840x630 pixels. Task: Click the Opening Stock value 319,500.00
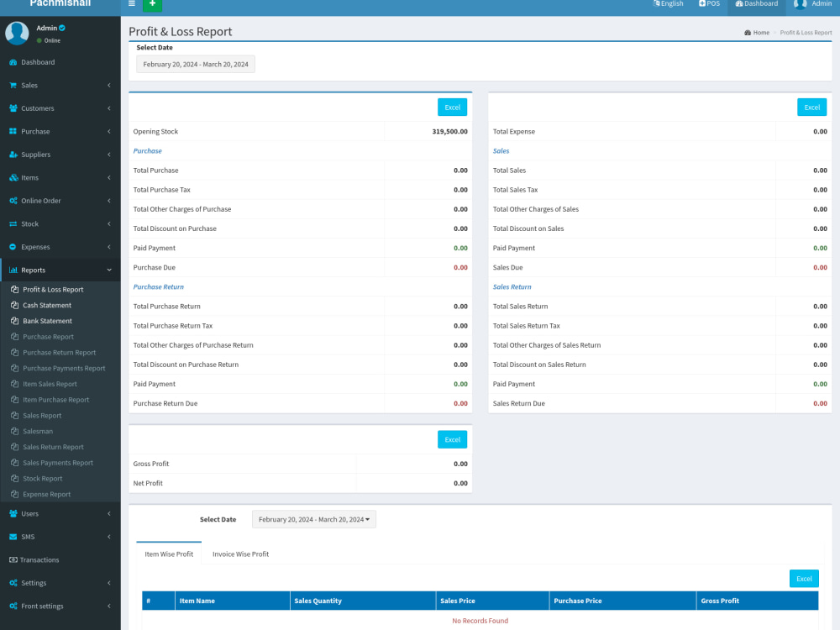(x=450, y=131)
